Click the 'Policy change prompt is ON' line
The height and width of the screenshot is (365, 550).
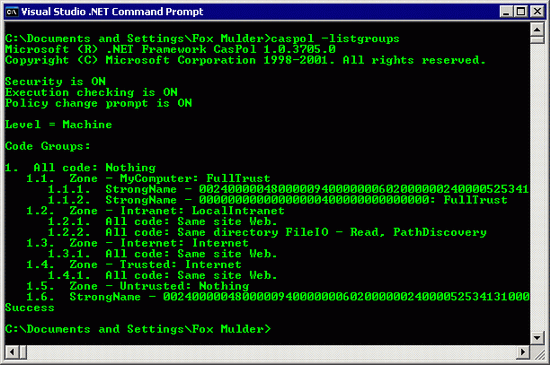[x=98, y=103]
